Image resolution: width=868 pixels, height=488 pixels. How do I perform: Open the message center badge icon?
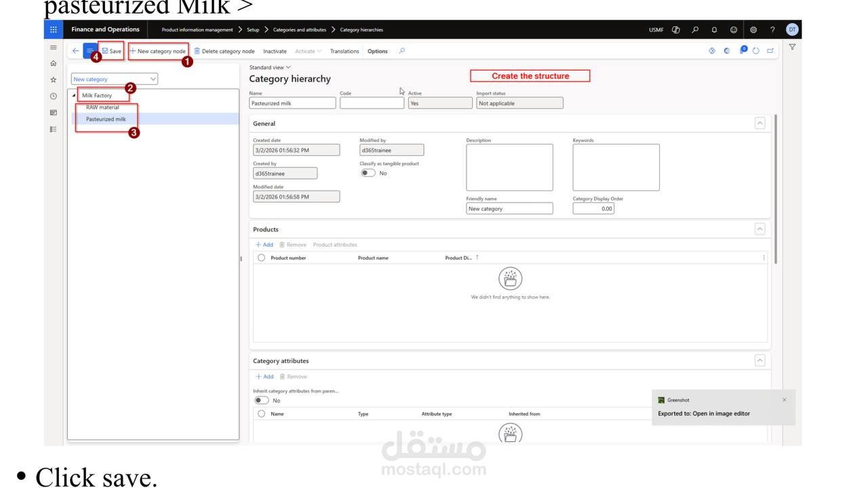(x=743, y=50)
